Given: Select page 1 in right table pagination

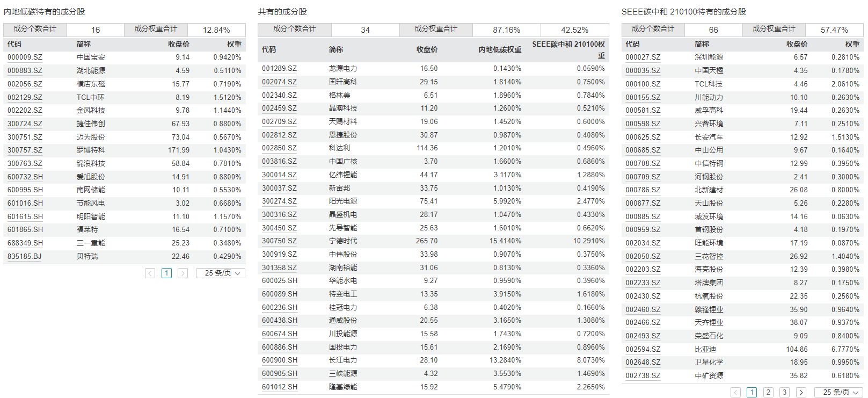Looking at the screenshot, I should coord(752,392).
